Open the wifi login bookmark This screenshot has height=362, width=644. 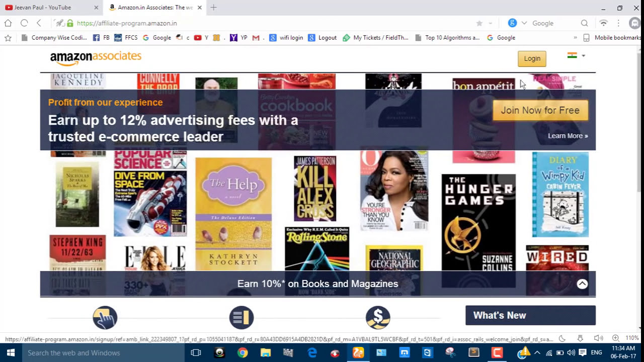pyautogui.click(x=286, y=38)
